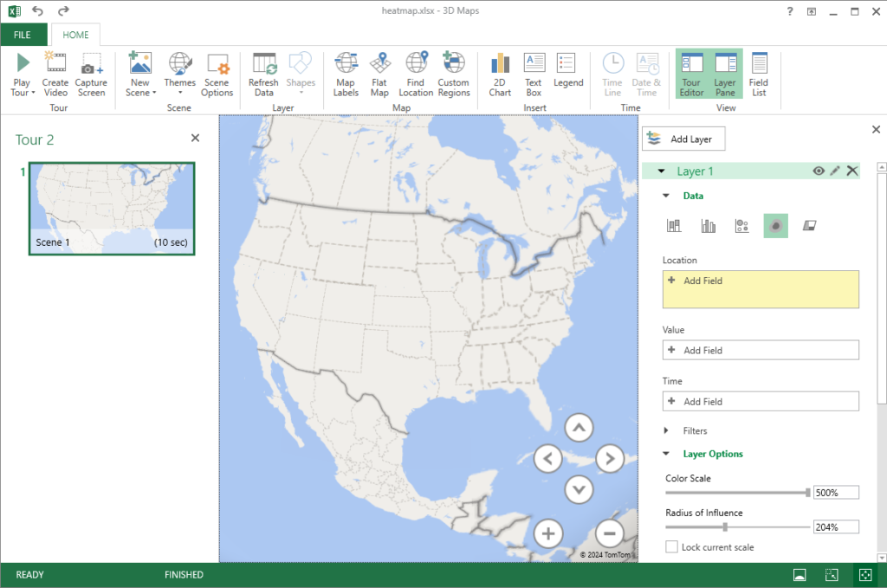Collapse the Data section
This screenshot has width=887, height=588.
[x=666, y=196]
